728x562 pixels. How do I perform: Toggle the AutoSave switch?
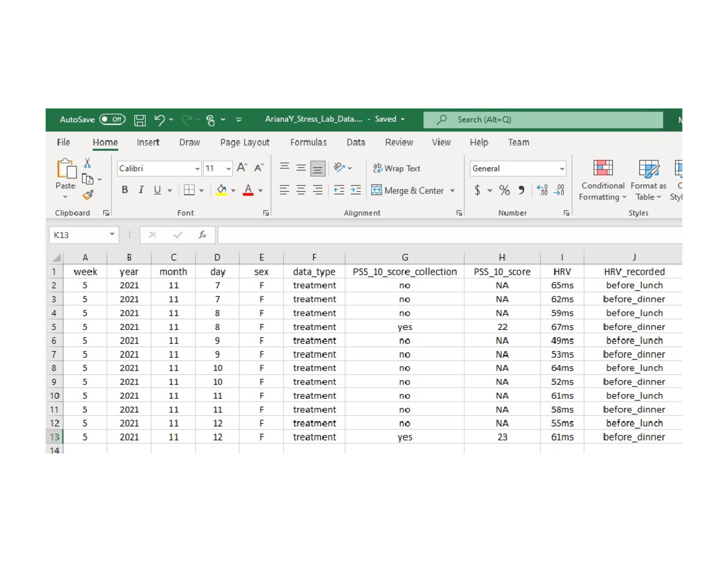tap(112, 119)
